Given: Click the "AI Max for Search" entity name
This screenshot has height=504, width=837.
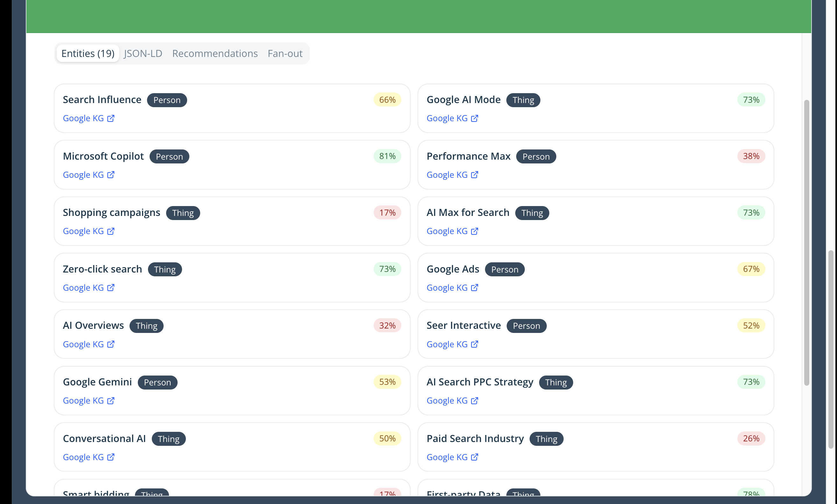Looking at the screenshot, I should click(x=468, y=212).
